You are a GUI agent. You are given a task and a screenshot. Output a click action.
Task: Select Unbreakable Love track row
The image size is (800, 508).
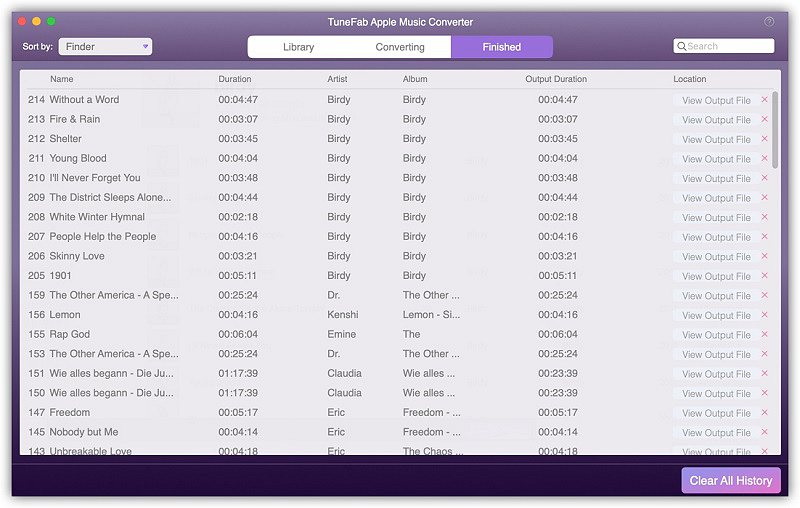(x=398, y=451)
